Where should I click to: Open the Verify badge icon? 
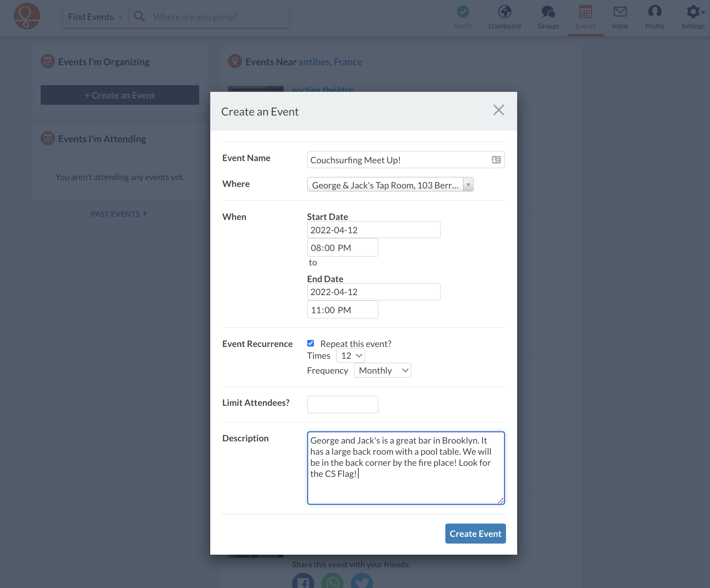pos(463,12)
